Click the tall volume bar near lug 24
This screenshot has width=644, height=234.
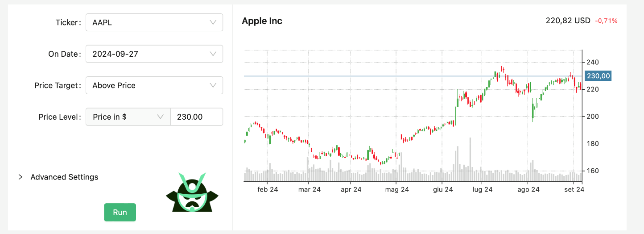point(470,159)
